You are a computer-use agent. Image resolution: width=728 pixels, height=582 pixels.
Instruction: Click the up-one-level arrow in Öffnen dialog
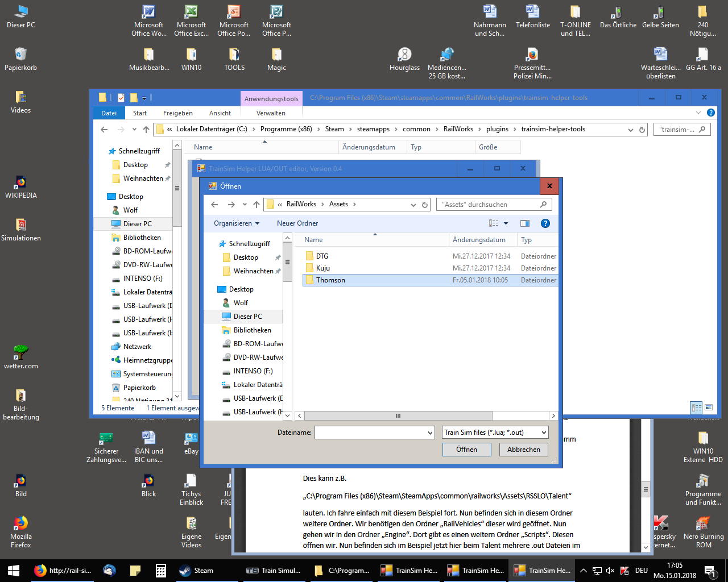point(257,205)
